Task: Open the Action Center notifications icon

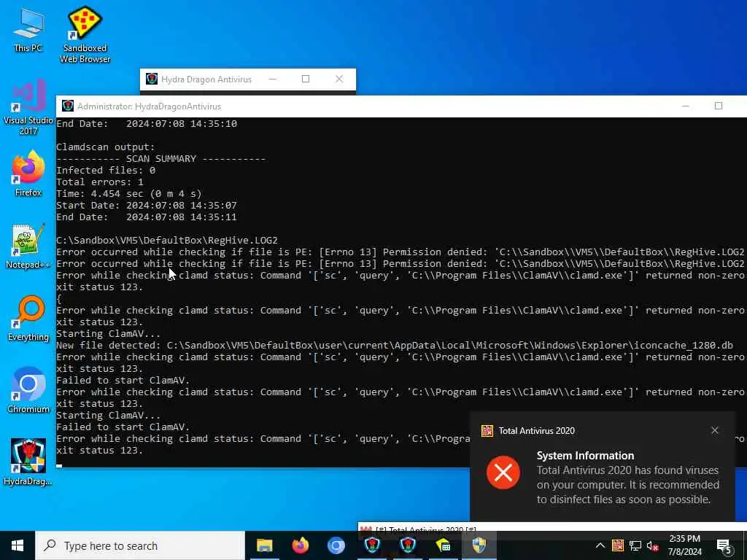Action: (724, 546)
